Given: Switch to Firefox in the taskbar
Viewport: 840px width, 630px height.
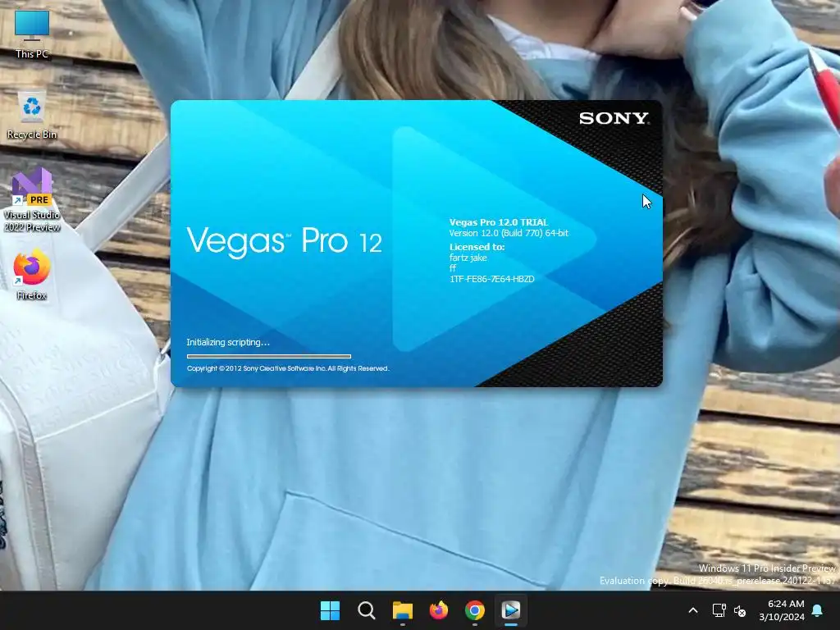Looking at the screenshot, I should coord(439,610).
